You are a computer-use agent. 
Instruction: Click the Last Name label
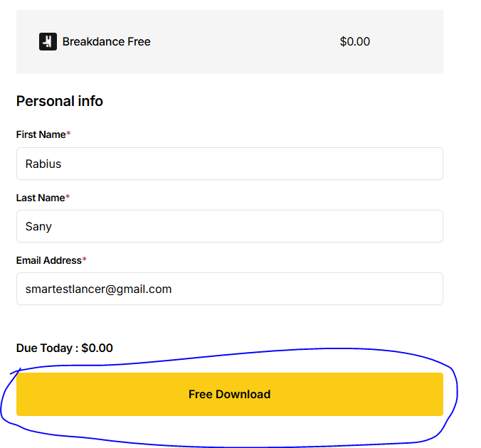coord(41,198)
